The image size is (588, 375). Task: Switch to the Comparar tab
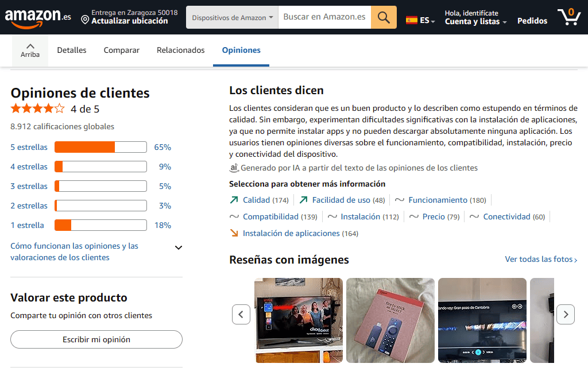[x=122, y=51]
